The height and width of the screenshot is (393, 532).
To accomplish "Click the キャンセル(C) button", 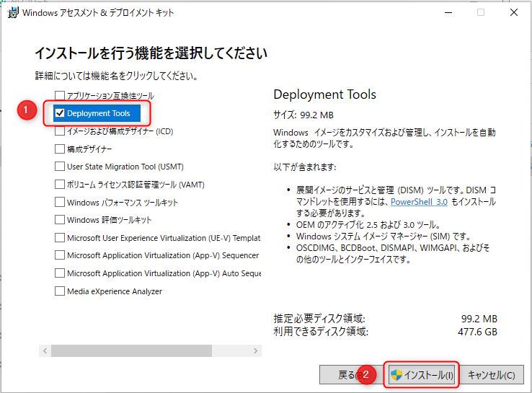I will pyautogui.click(x=491, y=375).
